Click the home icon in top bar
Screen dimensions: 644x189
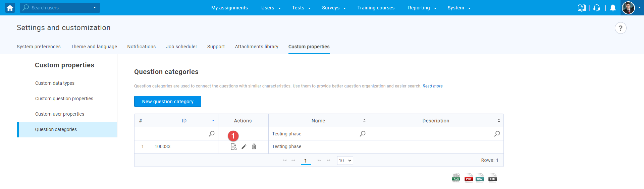(x=10, y=8)
